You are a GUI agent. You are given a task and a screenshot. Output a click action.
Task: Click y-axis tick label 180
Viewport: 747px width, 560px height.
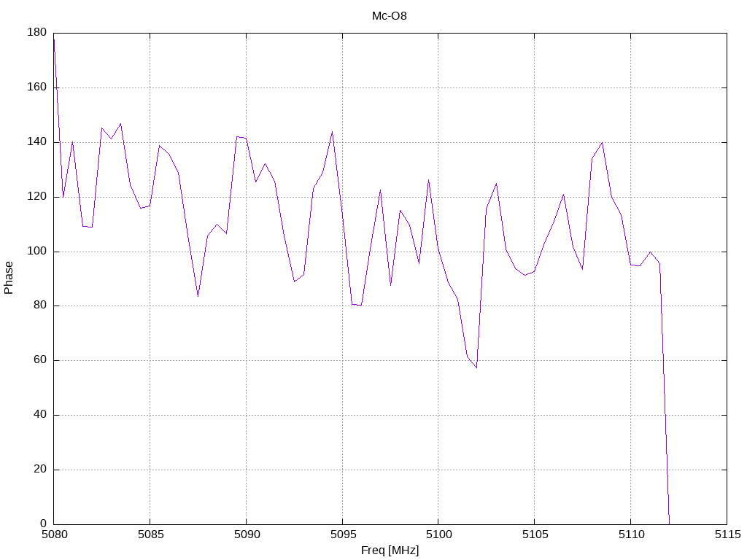(x=37, y=32)
